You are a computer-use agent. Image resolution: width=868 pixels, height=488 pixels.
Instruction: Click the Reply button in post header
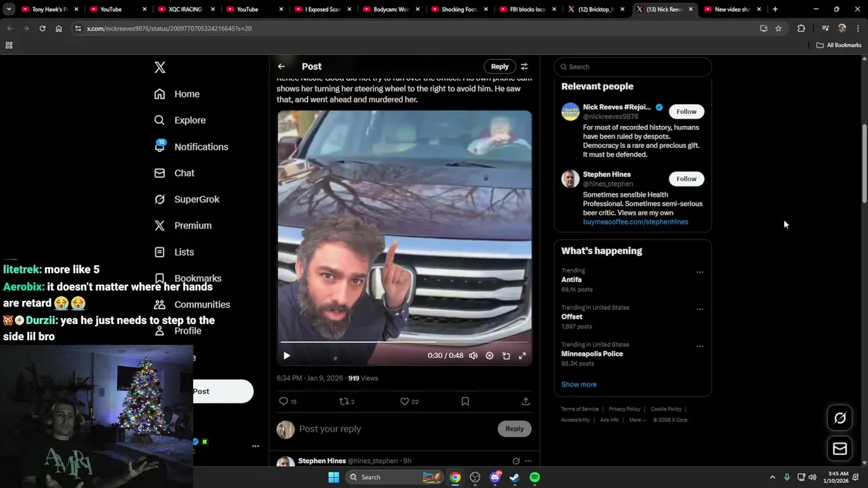click(500, 66)
